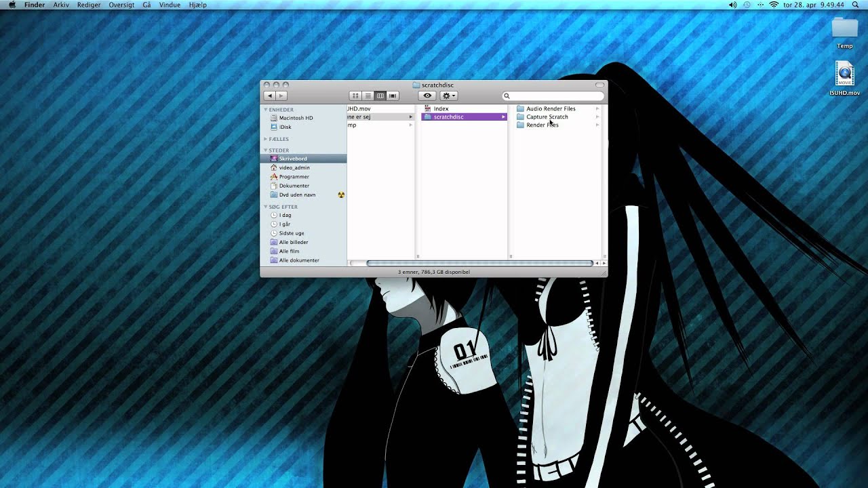Open Programmer in sidebar
The height and width of the screenshot is (488, 868).
coord(303,176)
